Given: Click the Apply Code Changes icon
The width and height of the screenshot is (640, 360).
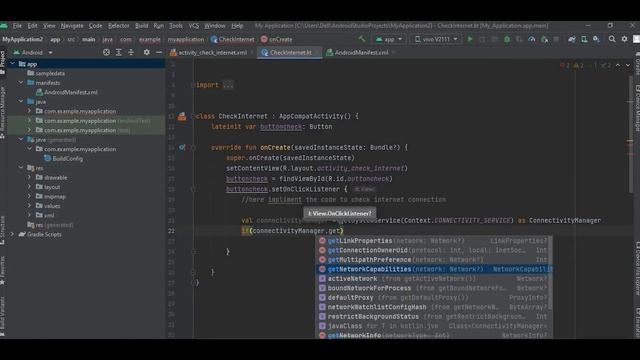Looking at the screenshot, I should (x=495, y=39).
